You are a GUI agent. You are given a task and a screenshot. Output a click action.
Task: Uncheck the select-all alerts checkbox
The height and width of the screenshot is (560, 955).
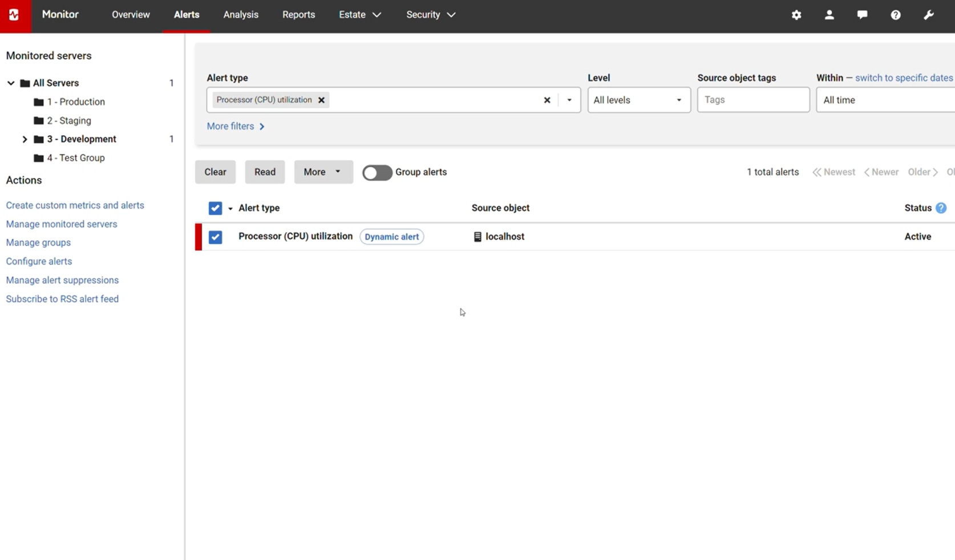pyautogui.click(x=215, y=208)
